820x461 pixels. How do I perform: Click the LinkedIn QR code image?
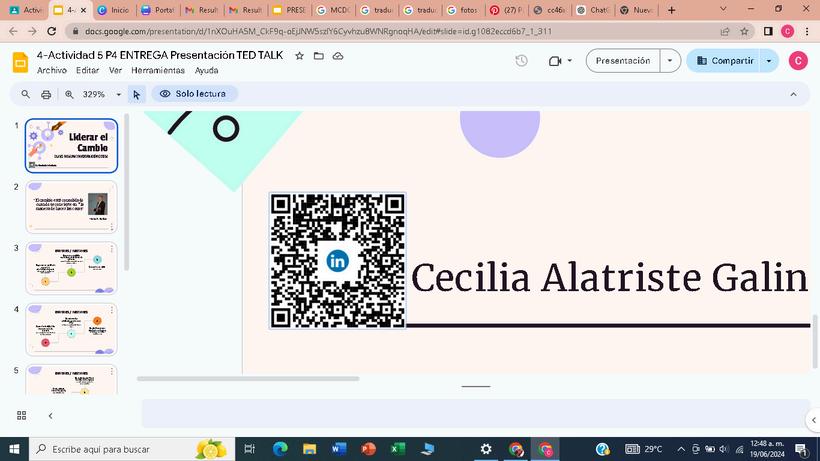pos(337,260)
